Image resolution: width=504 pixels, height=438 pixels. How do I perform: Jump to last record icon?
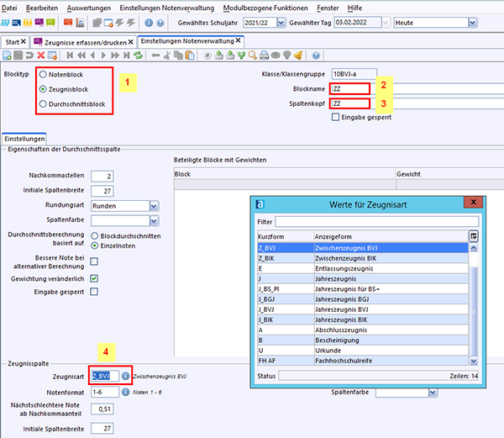(127, 55)
